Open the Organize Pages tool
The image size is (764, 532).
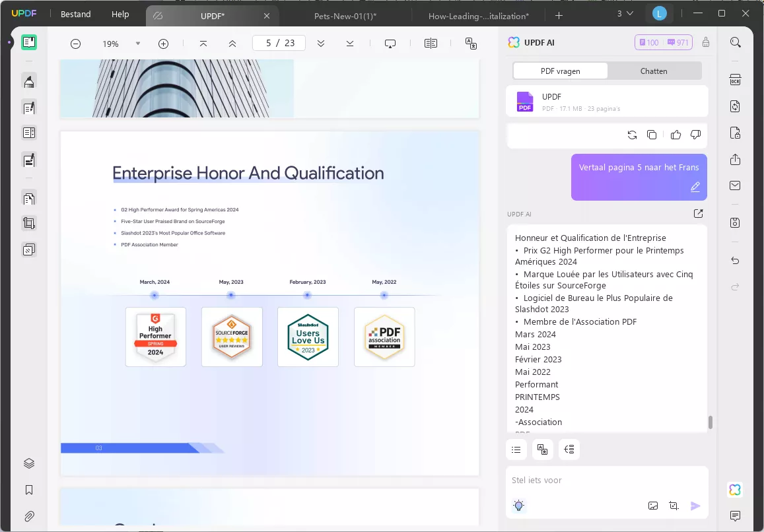pos(29,199)
